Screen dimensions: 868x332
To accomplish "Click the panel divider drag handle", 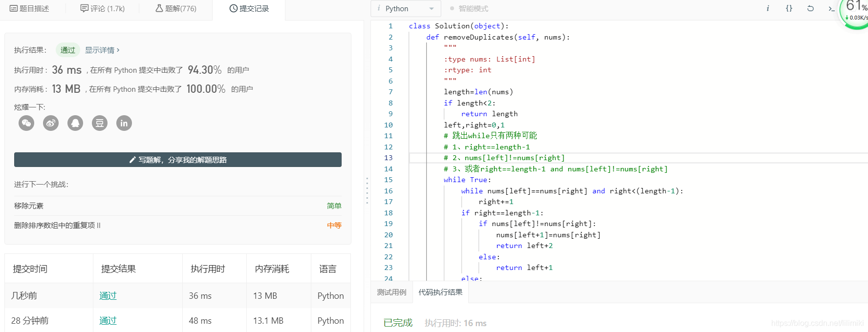I will click(x=367, y=190).
